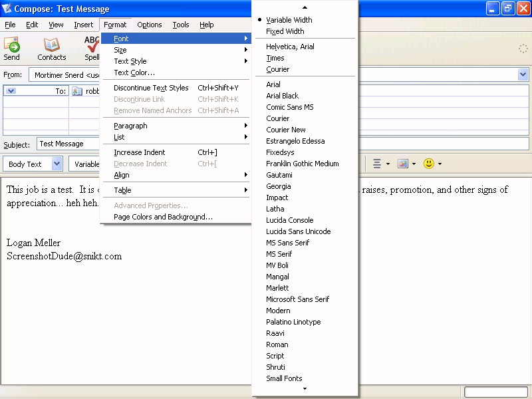
Task: Open the smiley face emoticon picker
Action: pos(428,164)
